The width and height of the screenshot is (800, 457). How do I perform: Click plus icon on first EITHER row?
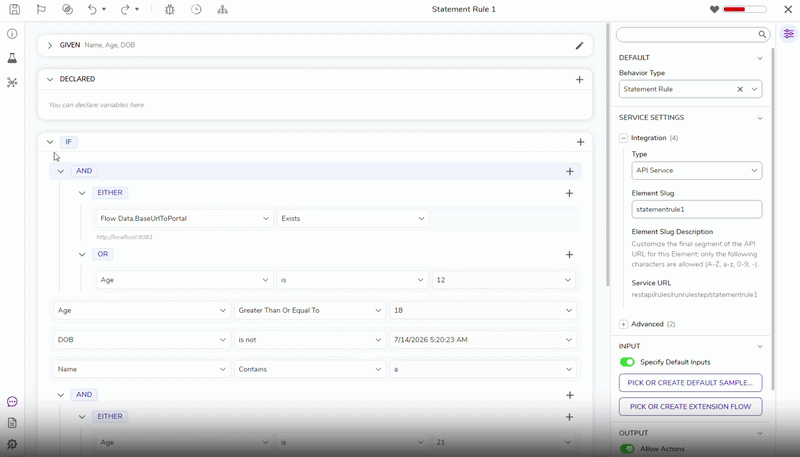(x=569, y=193)
